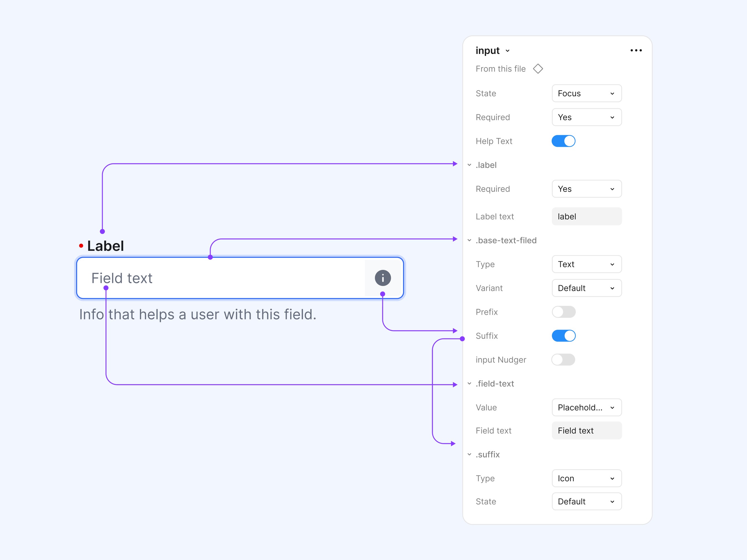Click inside the Field text input box

pos(219,278)
